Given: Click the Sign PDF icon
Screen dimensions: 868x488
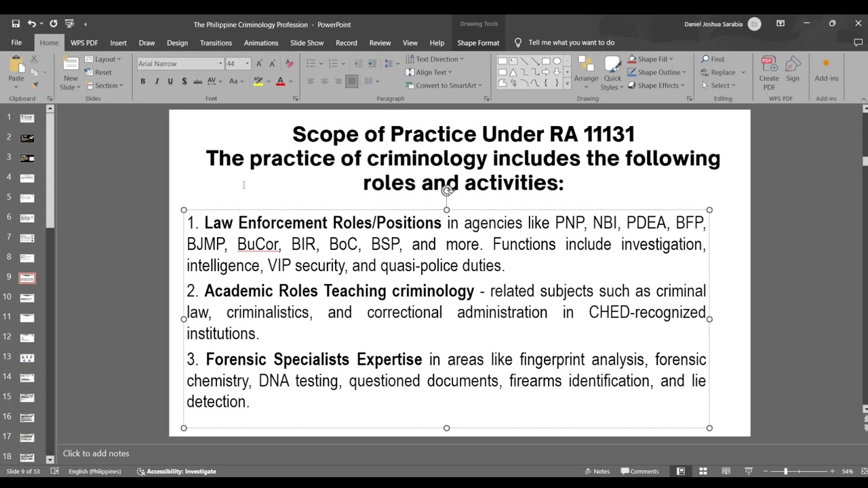Looking at the screenshot, I should pyautogui.click(x=793, y=70).
